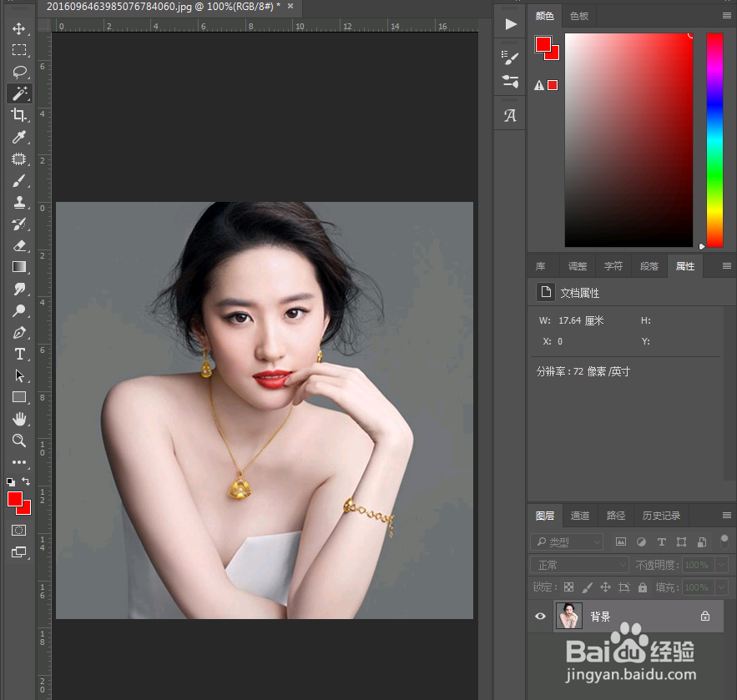This screenshot has width=737, height=700.
Task: Toggle lock transparent pixels
Action: tap(568, 587)
